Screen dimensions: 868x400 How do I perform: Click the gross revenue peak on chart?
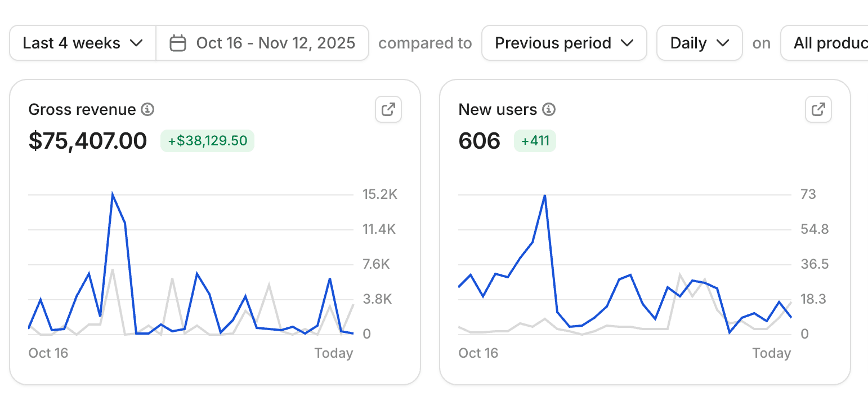click(113, 195)
